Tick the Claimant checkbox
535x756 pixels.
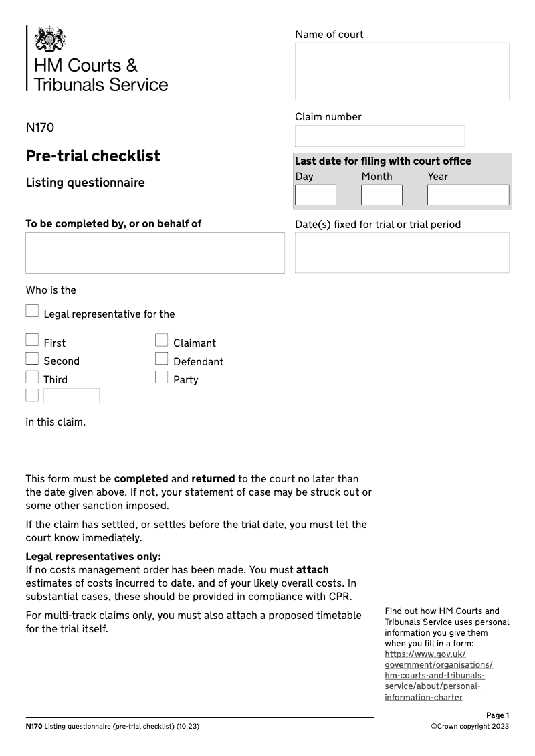pyautogui.click(x=161, y=340)
